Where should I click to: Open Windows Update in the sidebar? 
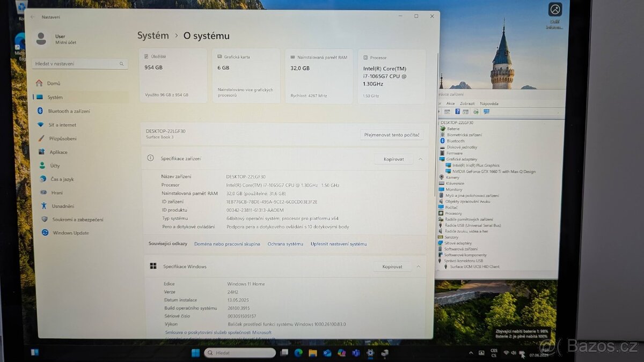click(72, 233)
